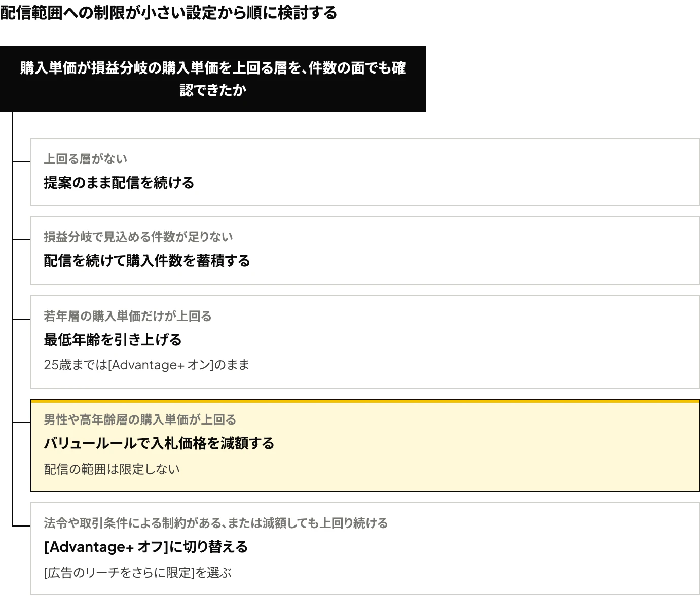
Task: Click the note "[広告のリーチをさらに限定]を選ぶ"
Action: click(x=137, y=573)
